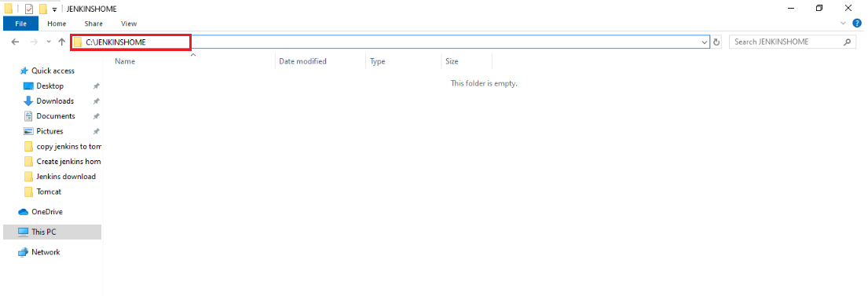The height and width of the screenshot is (296, 868).
Task: Click the folder icon in title bar
Action: pos(9,9)
